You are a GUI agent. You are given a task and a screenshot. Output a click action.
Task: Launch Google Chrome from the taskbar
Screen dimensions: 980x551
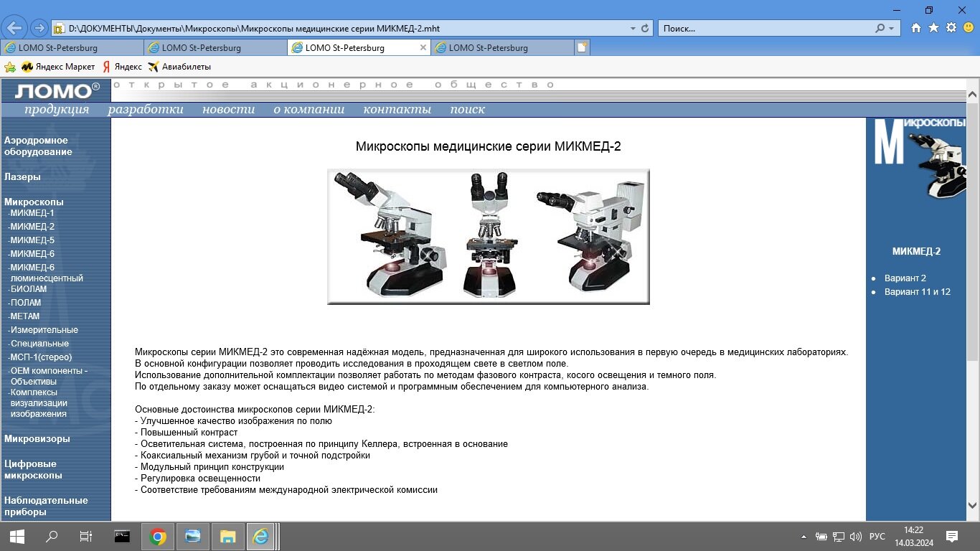pos(158,537)
